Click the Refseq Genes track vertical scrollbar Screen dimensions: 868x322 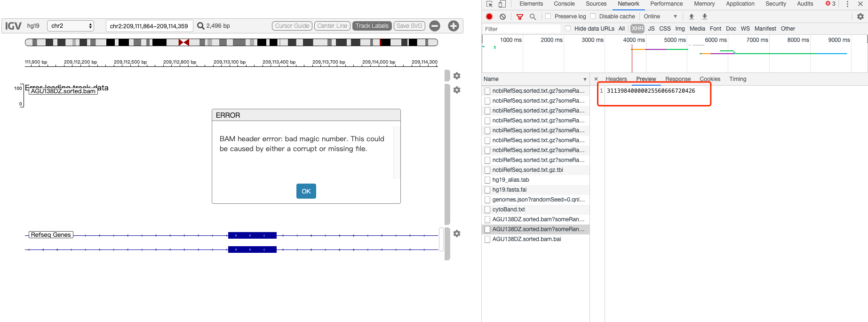(x=441, y=239)
